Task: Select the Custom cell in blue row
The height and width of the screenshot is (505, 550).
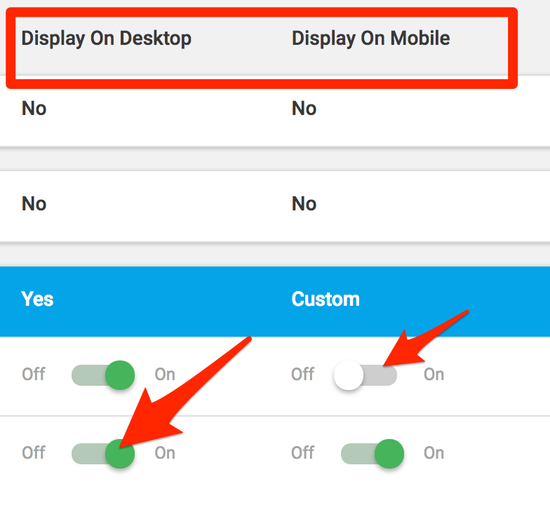Action: coord(326,299)
